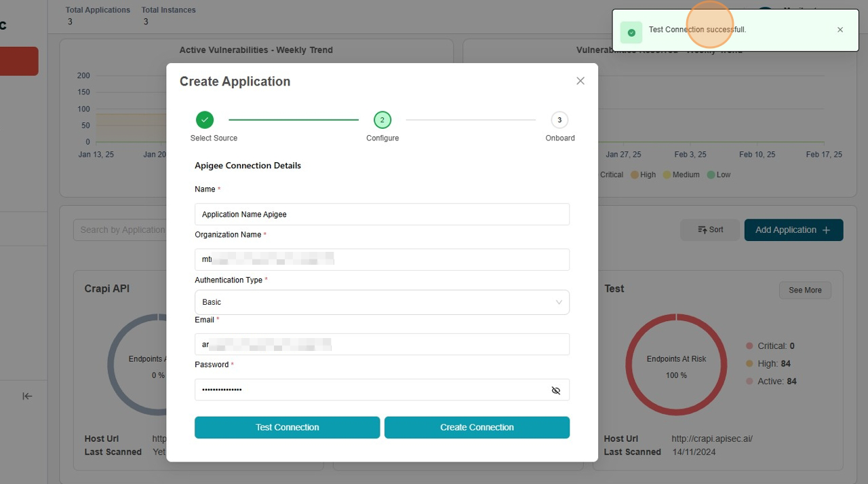
Task: Click the Create Connection button
Action: pos(477,428)
